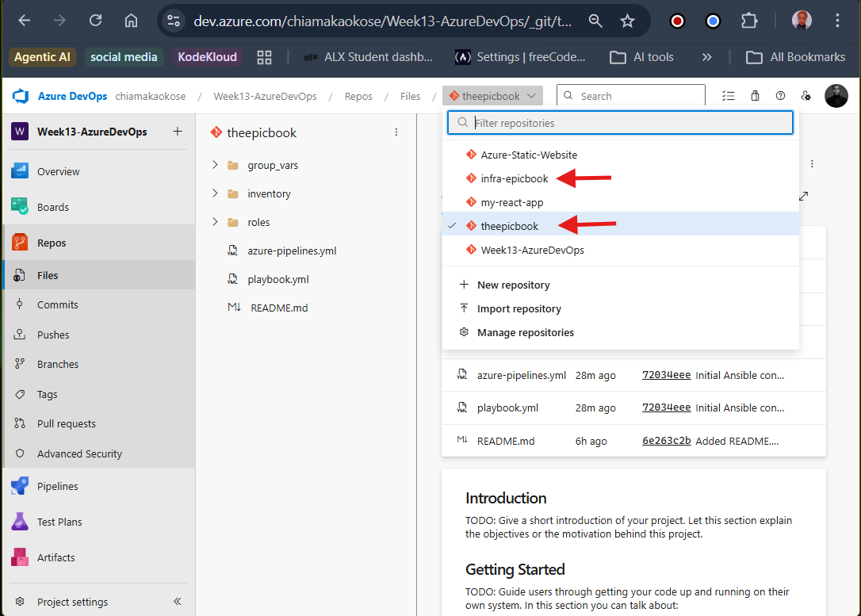Open Project settings
The width and height of the screenshot is (861, 616).
click(72, 602)
